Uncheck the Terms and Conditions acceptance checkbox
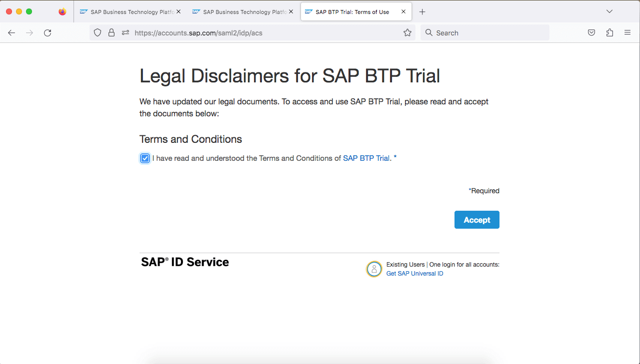 point(144,158)
